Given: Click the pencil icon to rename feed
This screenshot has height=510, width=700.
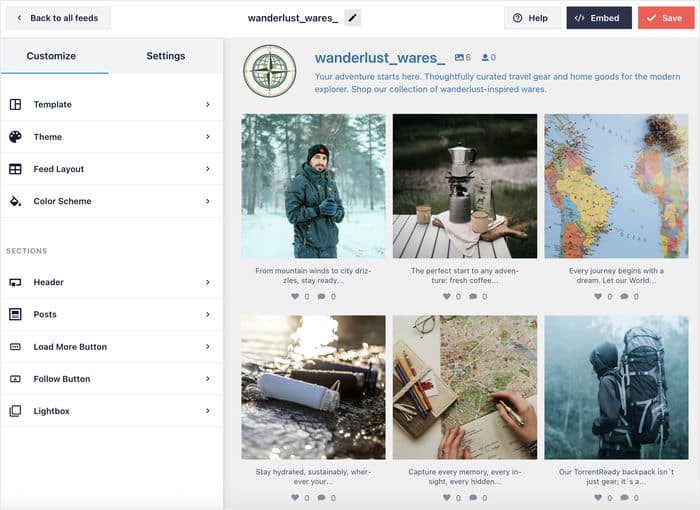Looking at the screenshot, I should pos(352,18).
